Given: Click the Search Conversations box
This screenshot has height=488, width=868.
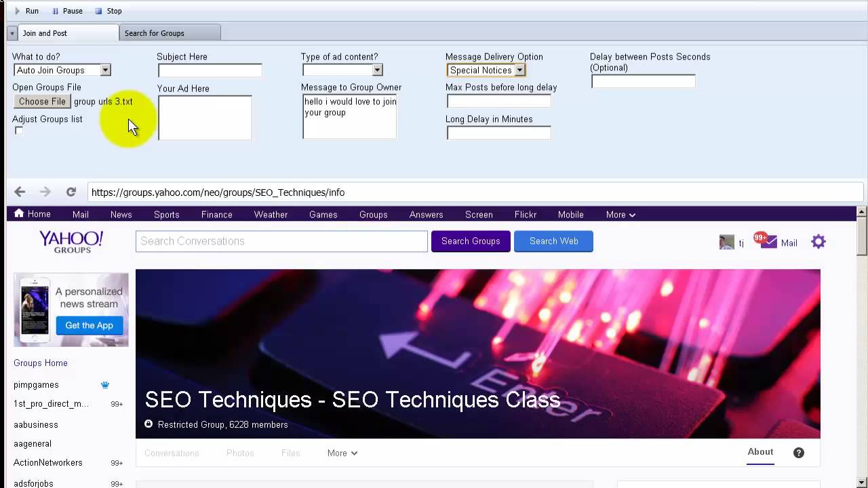Looking at the screenshot, I should [x=281, y=241].
